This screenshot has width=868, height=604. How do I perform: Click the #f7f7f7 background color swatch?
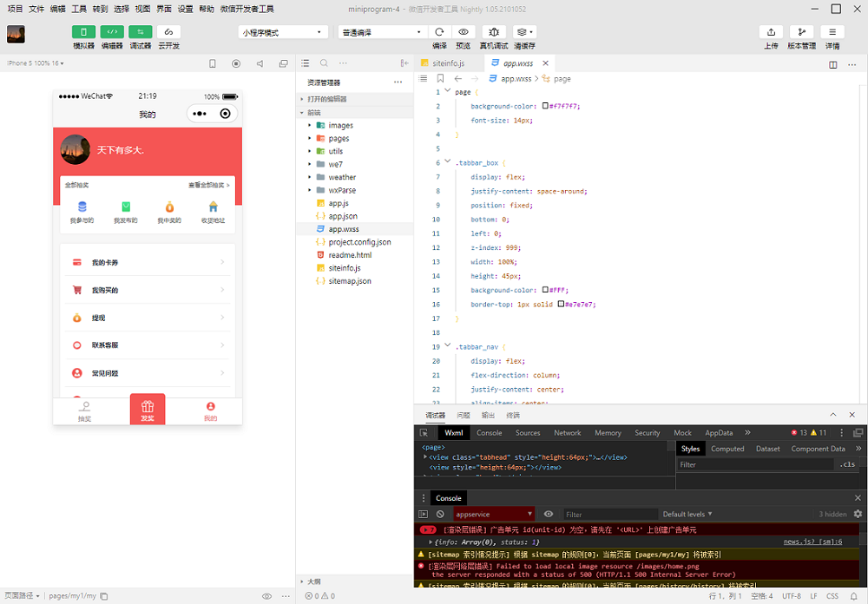point(545,106)
